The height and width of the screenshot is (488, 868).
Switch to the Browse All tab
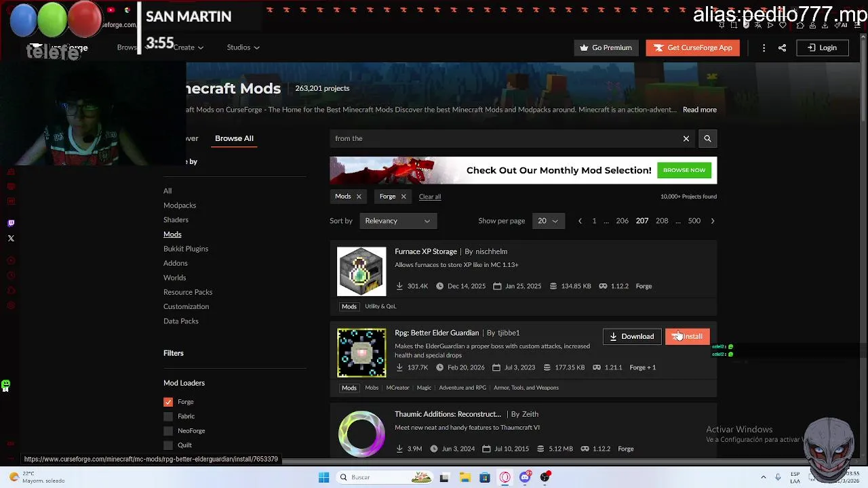(234, 138)
